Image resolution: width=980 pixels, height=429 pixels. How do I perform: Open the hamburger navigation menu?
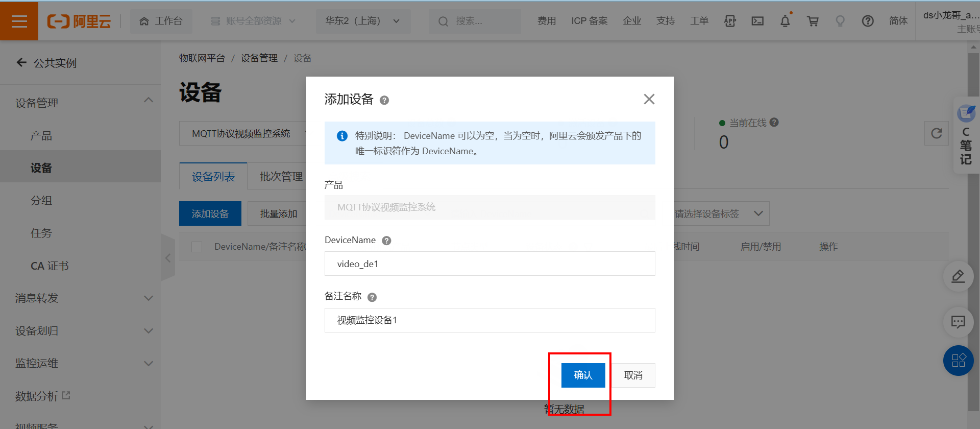tap(19, 21)
